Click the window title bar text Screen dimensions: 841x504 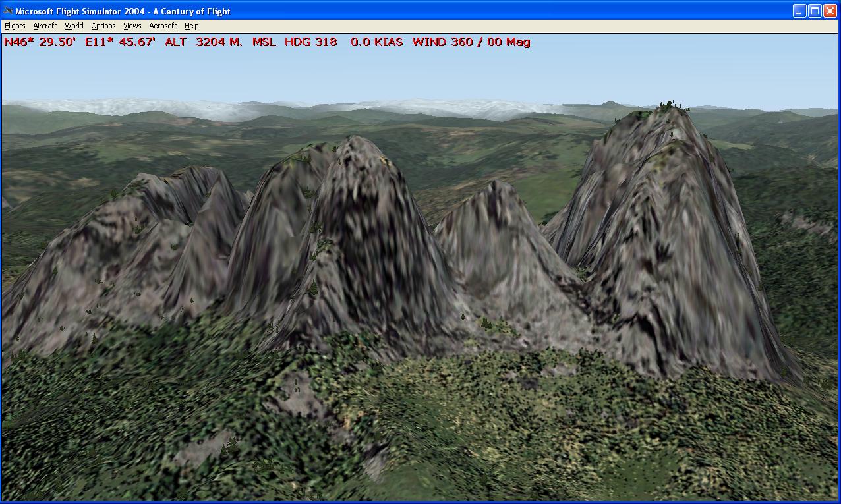pyautogui.click(x=123, y=11)
